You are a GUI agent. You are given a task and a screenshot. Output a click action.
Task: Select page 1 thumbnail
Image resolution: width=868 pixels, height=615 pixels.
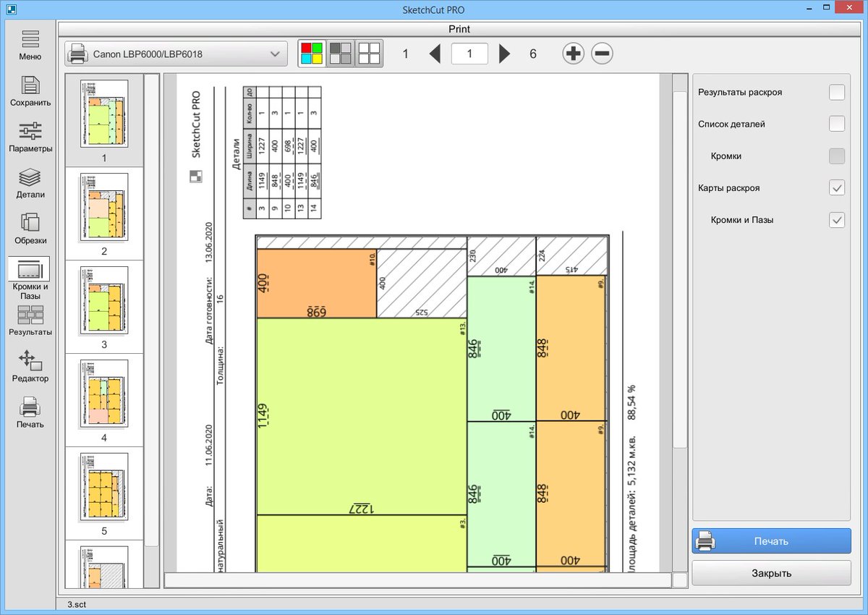tap(104, 114)
